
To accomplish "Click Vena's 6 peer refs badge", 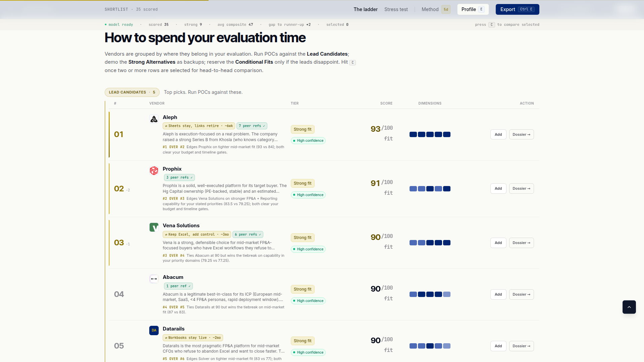I will tap(248, 235).
